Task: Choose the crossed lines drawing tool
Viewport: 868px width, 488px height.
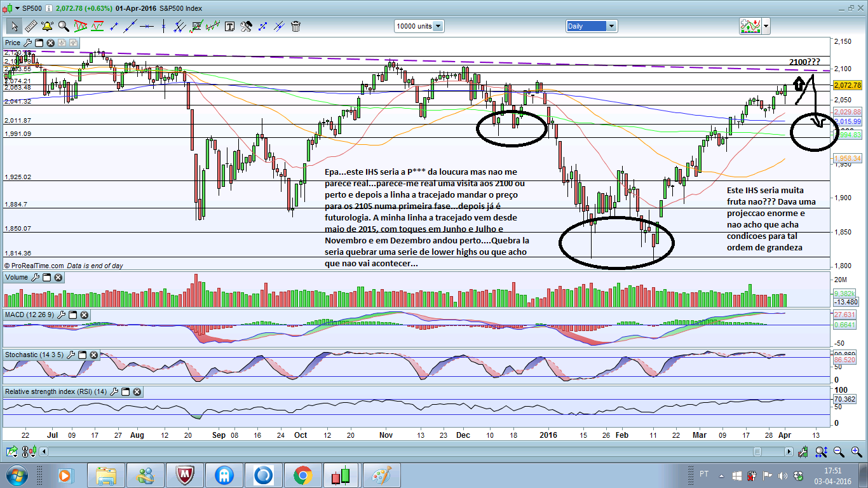Action: click(280, 26)
